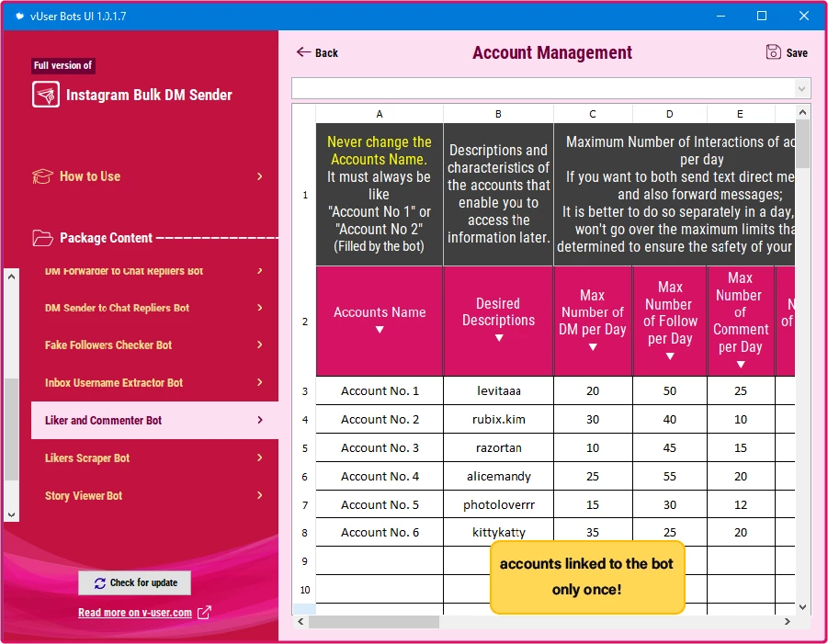Click the spreadsheet horizontal scroll left arrow
The height and width of the screenshot is (644, 828).
(x=301, y=621)
